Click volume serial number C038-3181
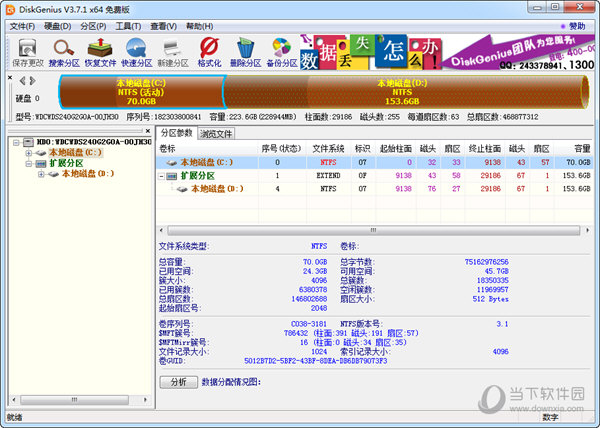Viewport: 600px width, 428px height. (308, 324)
